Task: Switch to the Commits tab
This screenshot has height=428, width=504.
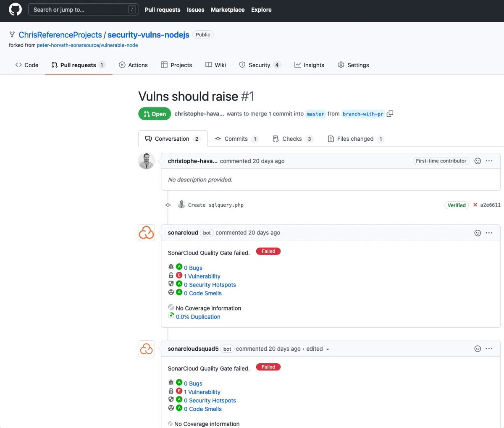Action: click(236, 139)
